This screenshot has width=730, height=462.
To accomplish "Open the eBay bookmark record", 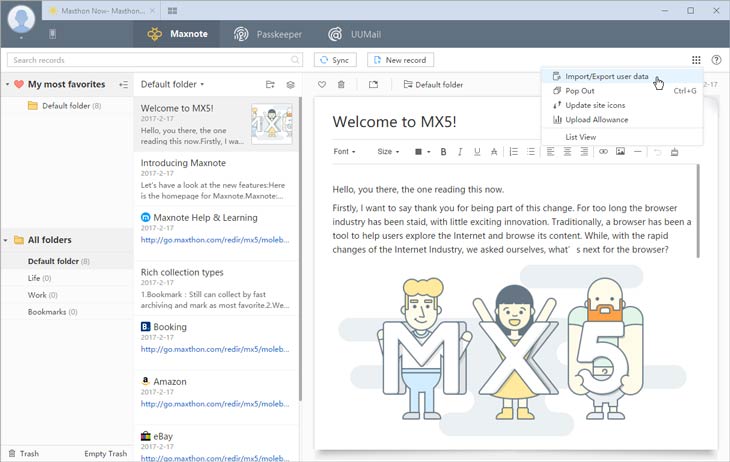I will coord(216,444).
